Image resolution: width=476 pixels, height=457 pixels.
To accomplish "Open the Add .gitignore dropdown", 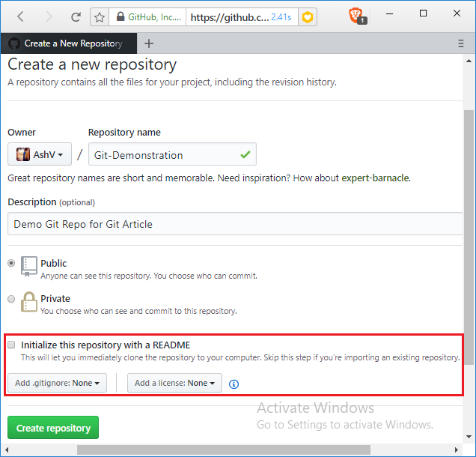I will coord(57,383).
